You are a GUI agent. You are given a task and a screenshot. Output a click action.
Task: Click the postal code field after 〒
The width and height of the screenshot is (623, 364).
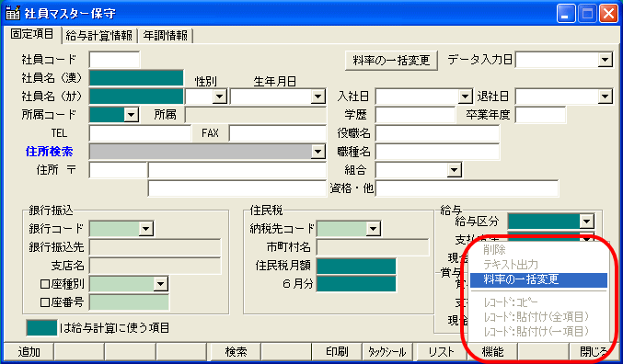pos(118,170)
